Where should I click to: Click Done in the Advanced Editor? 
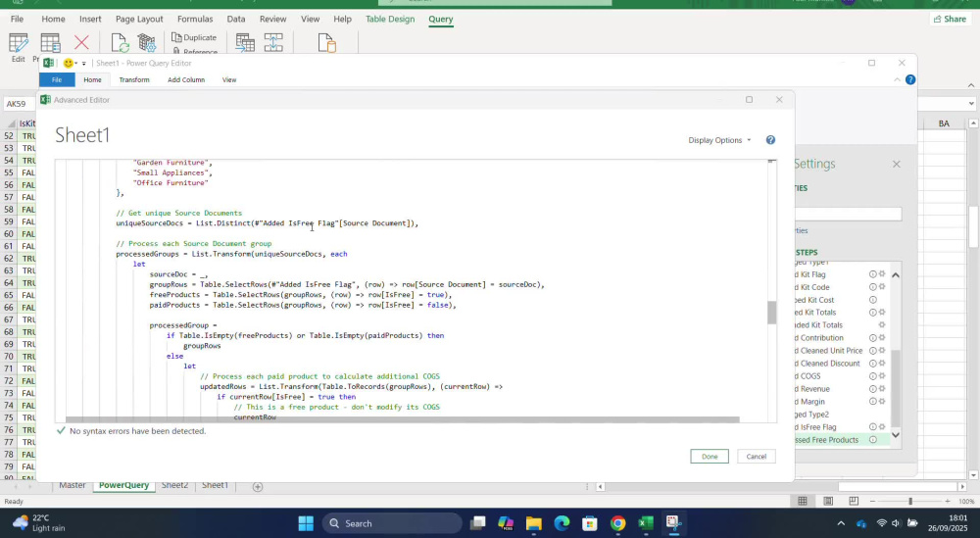click(x=710, y=456)
